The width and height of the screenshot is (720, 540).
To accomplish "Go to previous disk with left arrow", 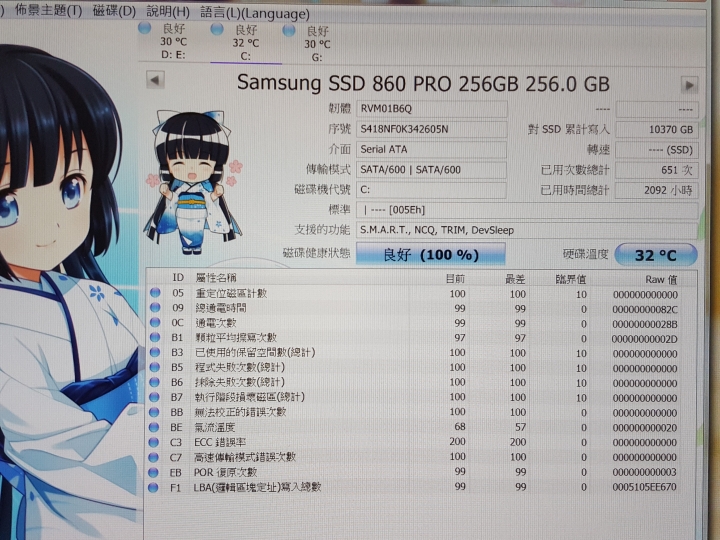I will (155, 80).
